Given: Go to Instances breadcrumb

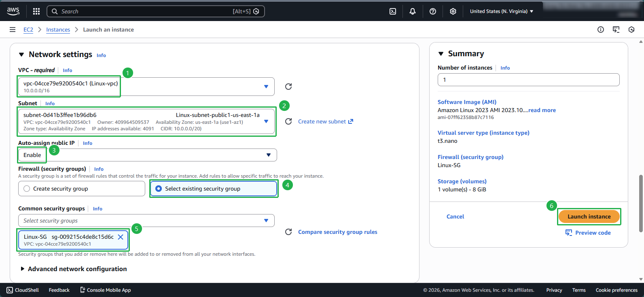Looking at the screenshot, I should [58, 30].
